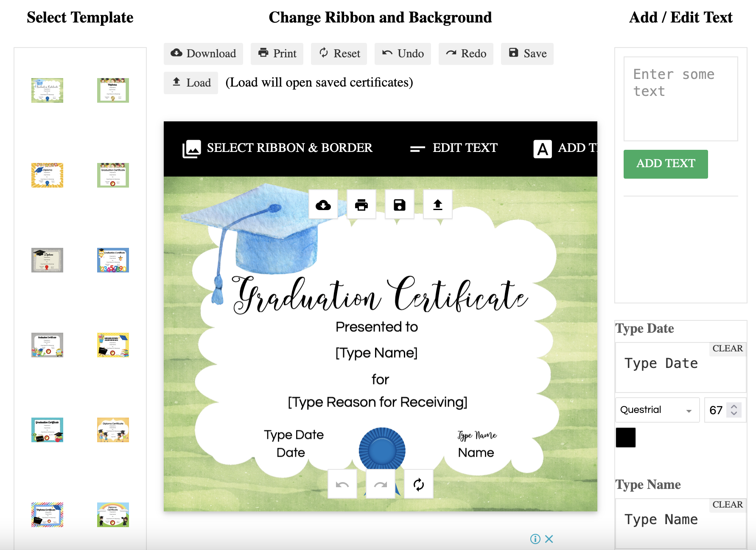Viewport: 756px width, 550px height.
Task: Clear the Type Date field
Action: pyautogui.click(x=727, y=348)
